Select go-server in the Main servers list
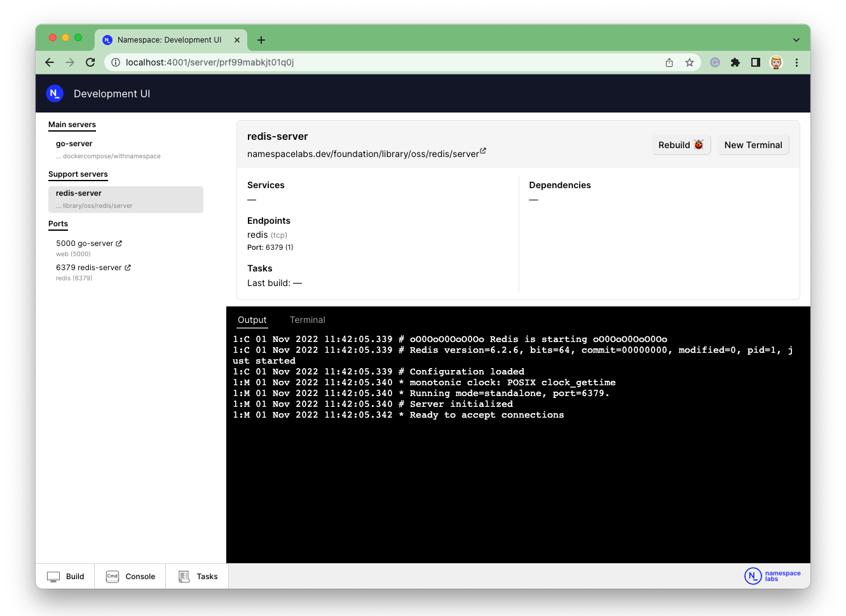 [x=74, y=144]
